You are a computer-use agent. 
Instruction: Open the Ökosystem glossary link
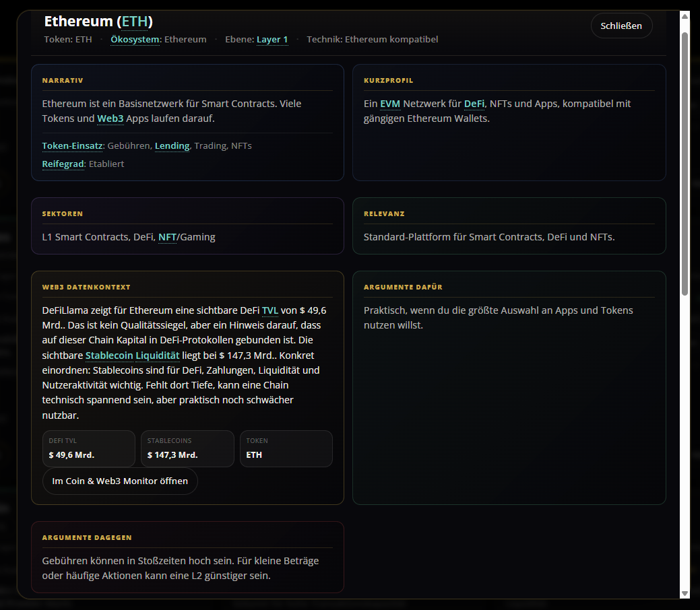point(135,39)
